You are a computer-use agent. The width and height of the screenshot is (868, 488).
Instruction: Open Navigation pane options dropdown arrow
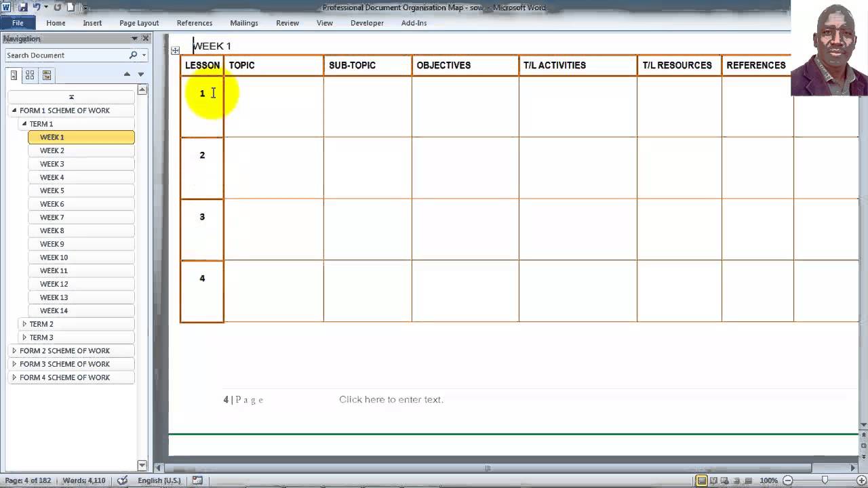(134, 39)
